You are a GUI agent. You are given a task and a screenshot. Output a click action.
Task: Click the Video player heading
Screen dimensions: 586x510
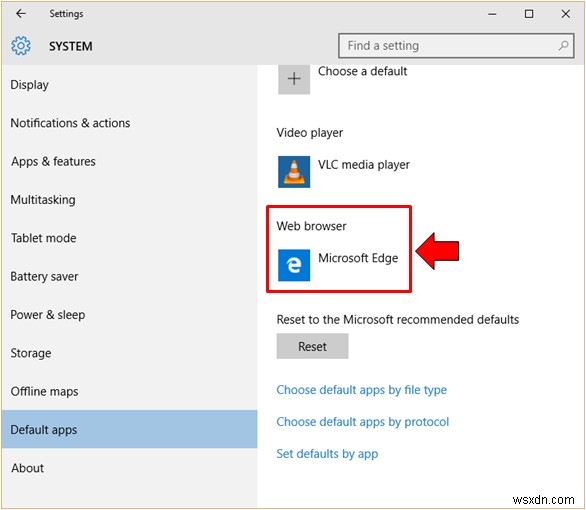[309, 133]
